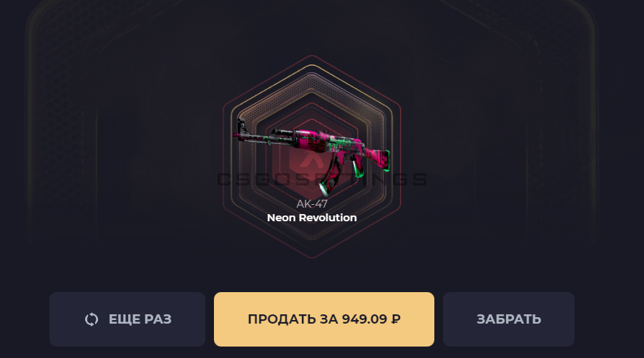Click the ruble symbol on the sell button
Screen dimensions: 644x358
396,319
